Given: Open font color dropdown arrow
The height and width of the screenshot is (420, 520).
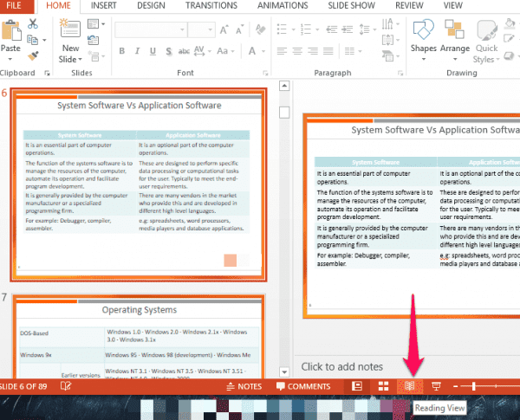Looking at the screenshot, I should tap(263, 51).
